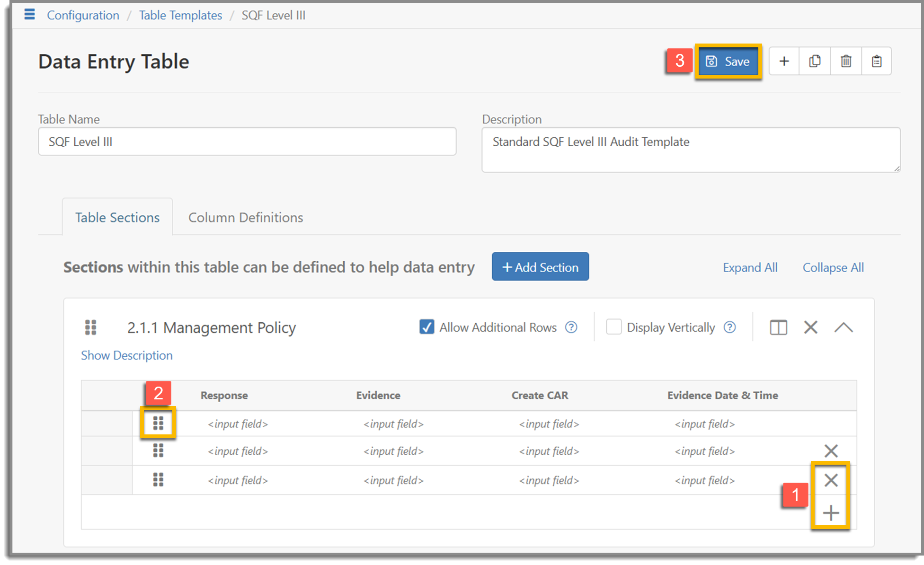Screen dimensions: 924x565
Task: Switch to the Table Sections tab
Action: tap(117, 217)
